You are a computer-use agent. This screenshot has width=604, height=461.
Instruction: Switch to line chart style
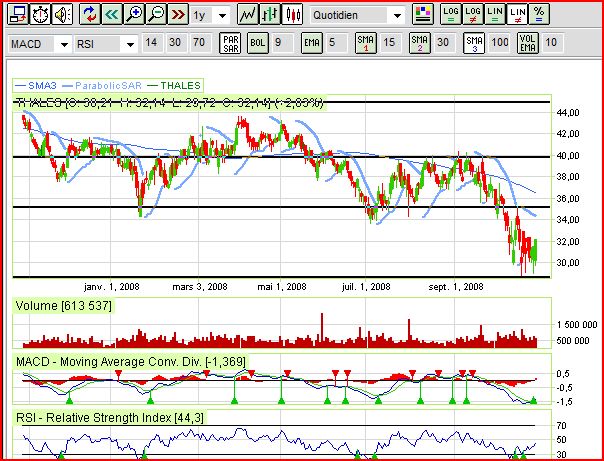click(247, 15)
